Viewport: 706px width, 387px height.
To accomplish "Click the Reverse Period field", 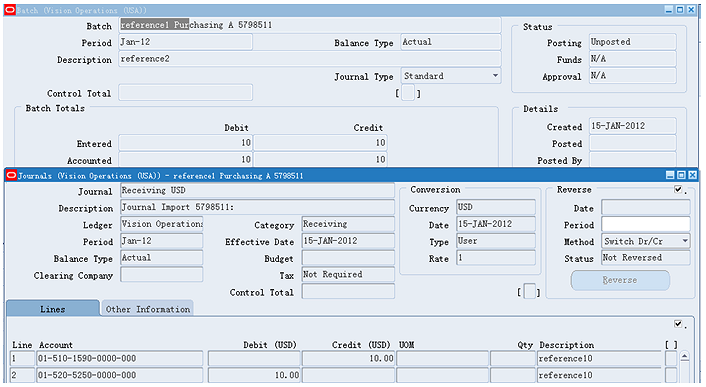I will click(646, 224).
